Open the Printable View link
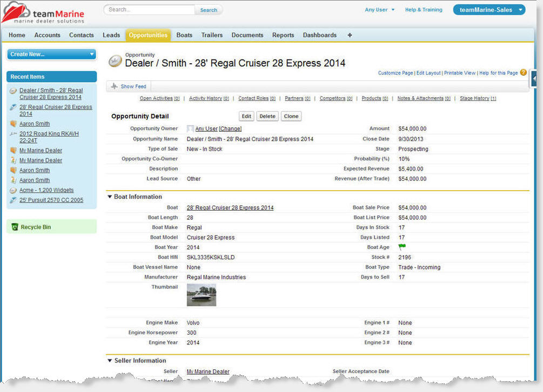 [460, 73]
